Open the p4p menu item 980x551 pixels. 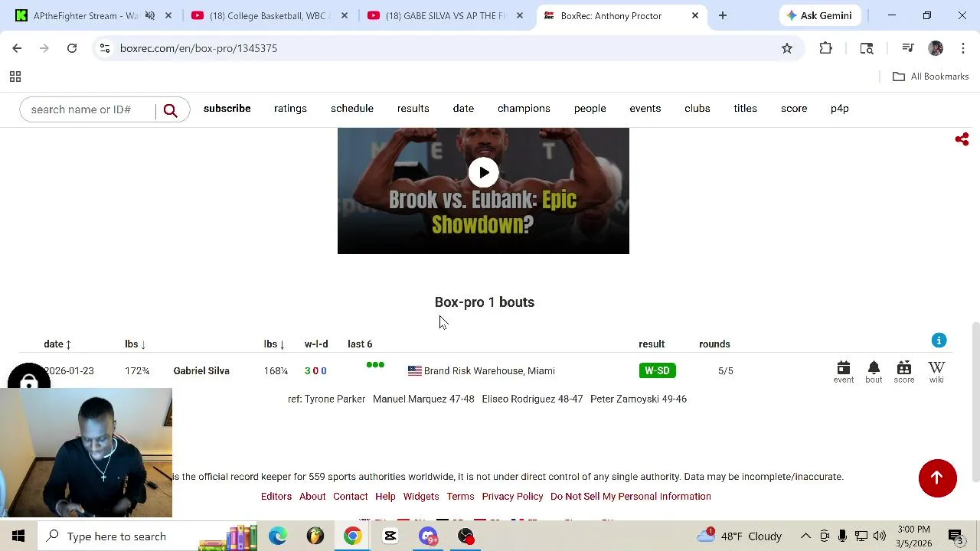839,109
